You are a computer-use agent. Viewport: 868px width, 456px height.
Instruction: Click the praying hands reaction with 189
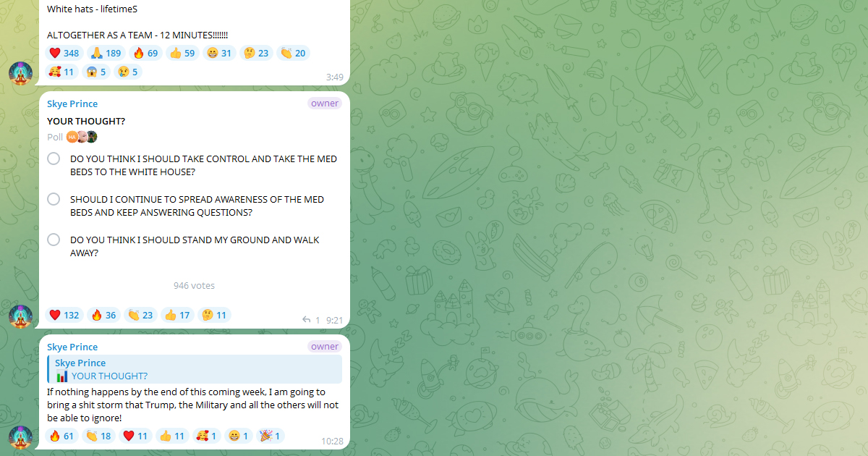pyautogui.click(x=106, y=53)
